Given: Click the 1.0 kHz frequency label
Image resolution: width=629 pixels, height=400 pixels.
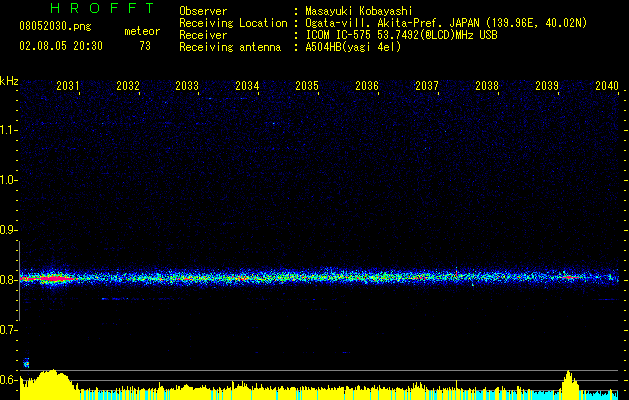Looking at the screenshot, I should click(x=8, y=180).
